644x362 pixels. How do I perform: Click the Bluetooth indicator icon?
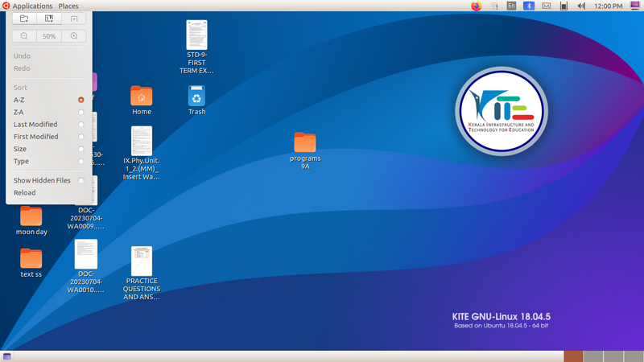(x=529, y=6)
